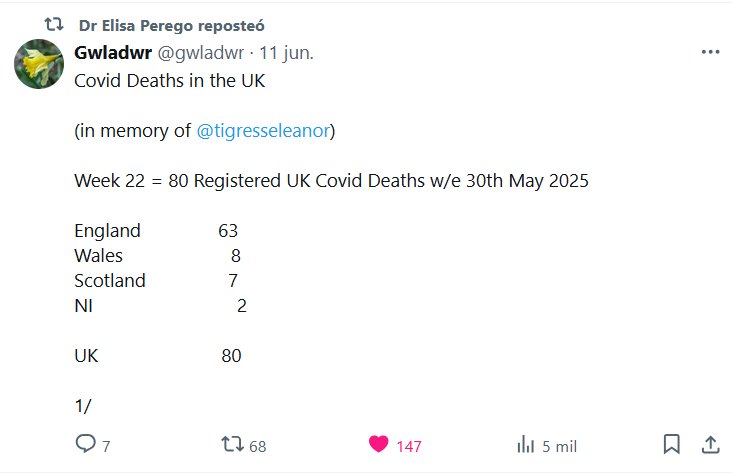Click the reply count of 7

(106, 446)
